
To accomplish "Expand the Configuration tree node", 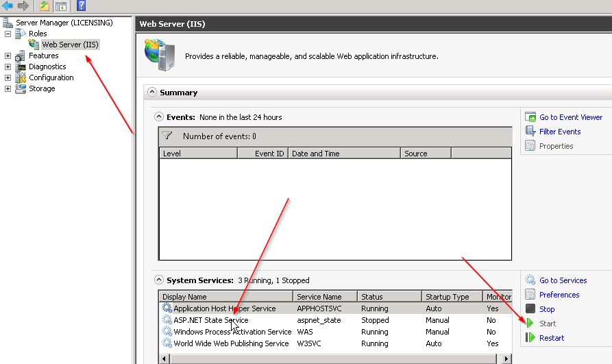I will click(8, 77).
